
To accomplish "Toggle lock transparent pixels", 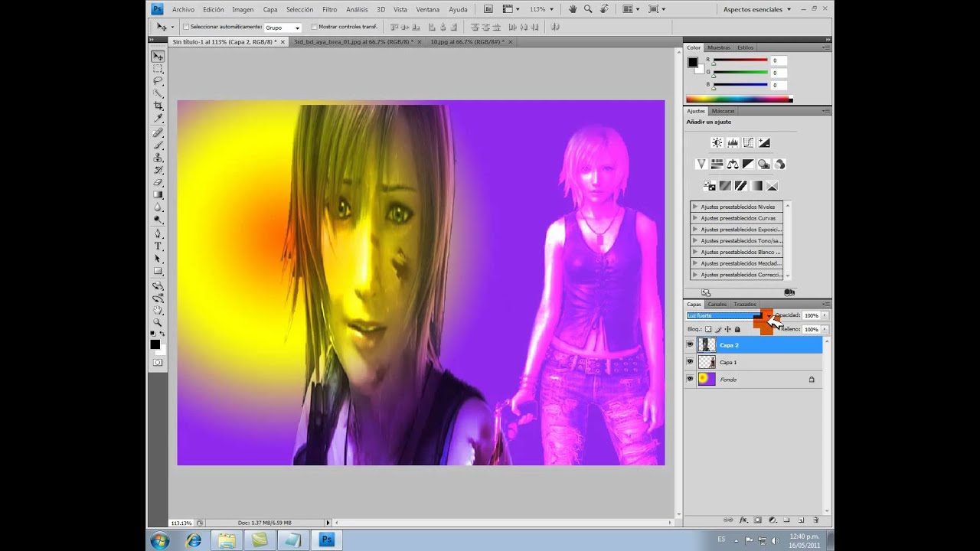I will pos(708,330).
